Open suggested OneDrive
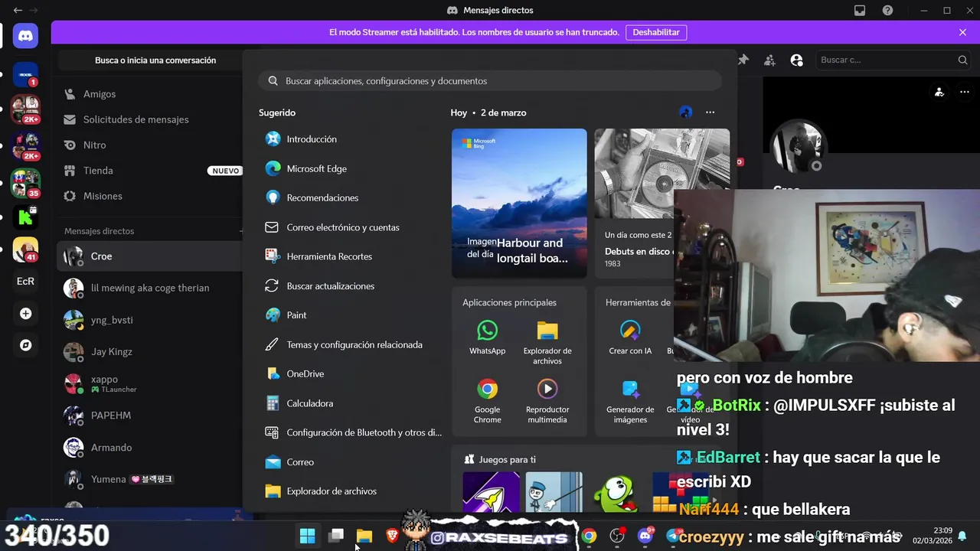 tap(352, 373)
